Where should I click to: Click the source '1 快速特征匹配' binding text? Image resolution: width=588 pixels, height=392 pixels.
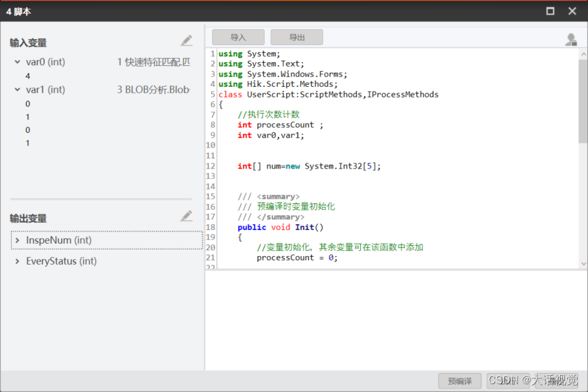(154, 62)
